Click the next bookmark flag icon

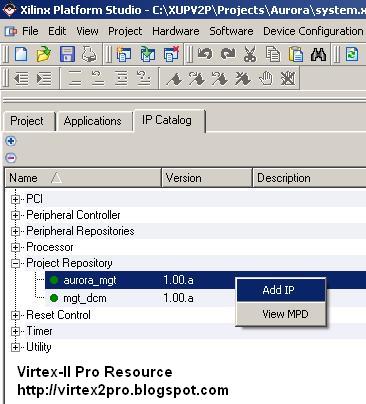tap(197, 79)
